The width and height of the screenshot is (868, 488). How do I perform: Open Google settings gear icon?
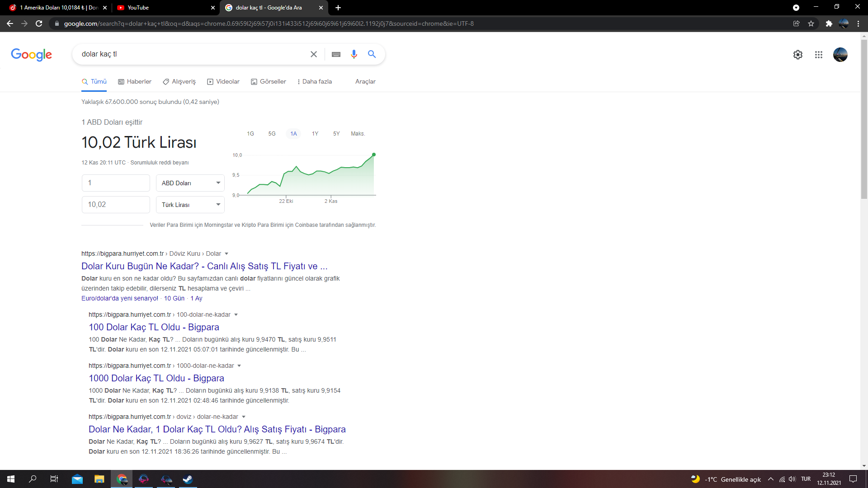[798, 55]
